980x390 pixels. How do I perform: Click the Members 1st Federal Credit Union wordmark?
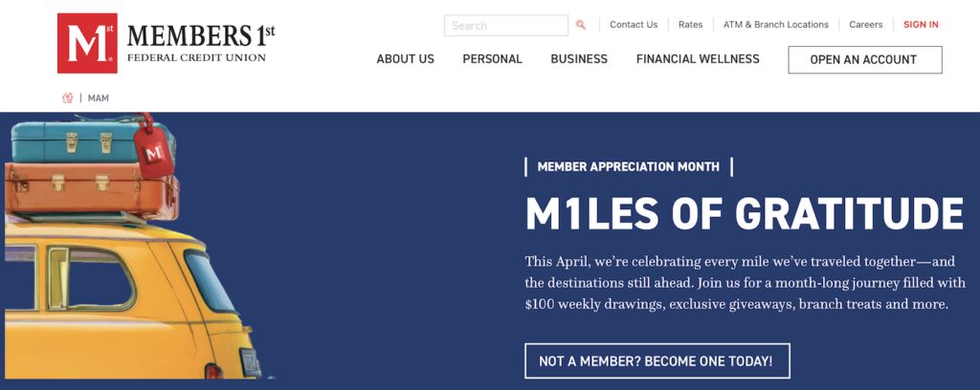pyautogui.click(x=201, y=43)
